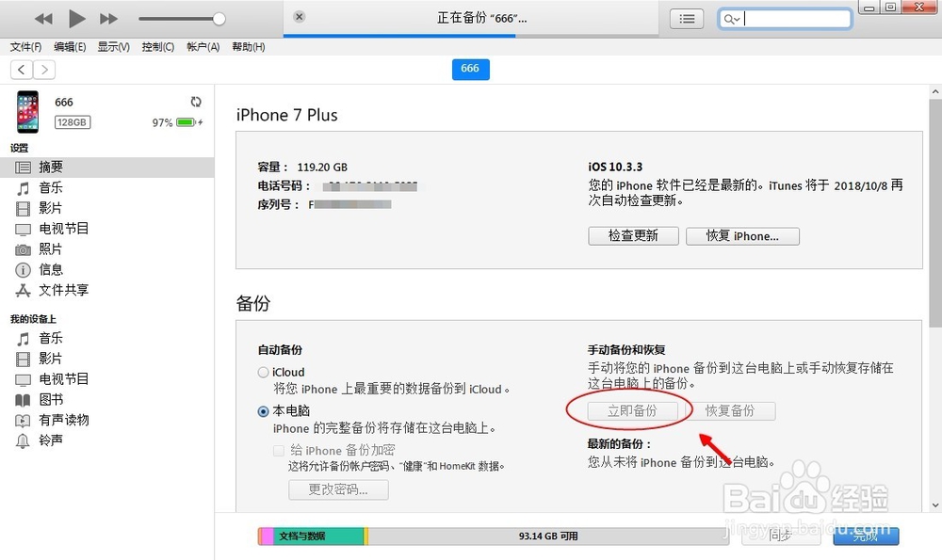Screen dimensions: 942x560
Task: Click the rewind previous track button
Action: click(x=43, y=19)
